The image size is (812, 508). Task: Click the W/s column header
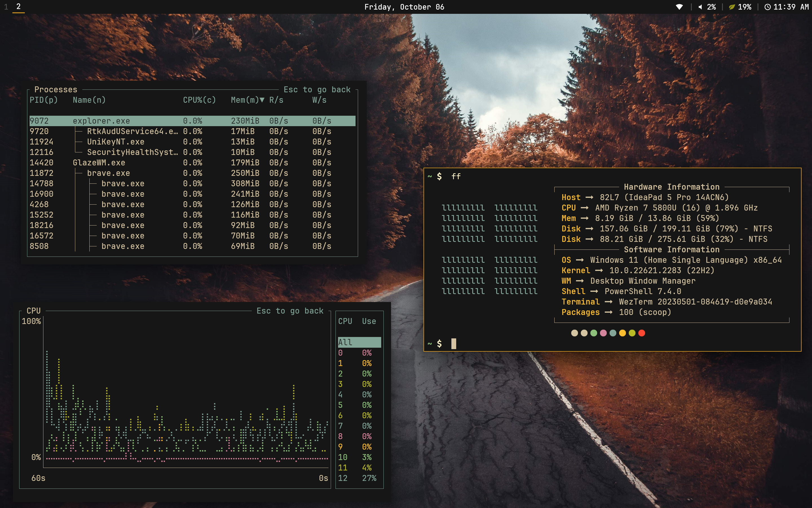point(319,100)
